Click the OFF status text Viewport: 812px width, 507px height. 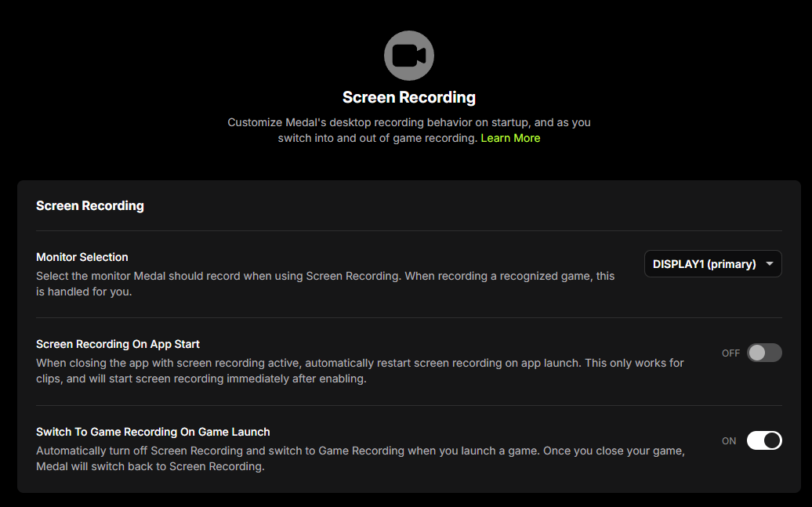pos(730,353)
